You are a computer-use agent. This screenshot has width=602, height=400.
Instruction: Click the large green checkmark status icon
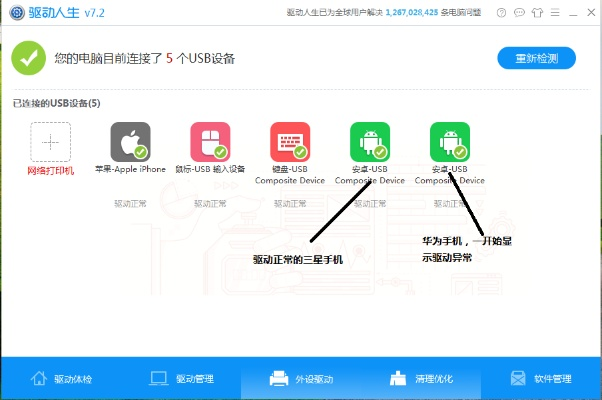[28, 58]
